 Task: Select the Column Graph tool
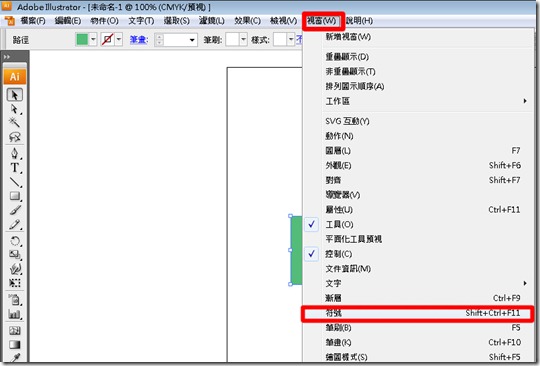(15, 314)
